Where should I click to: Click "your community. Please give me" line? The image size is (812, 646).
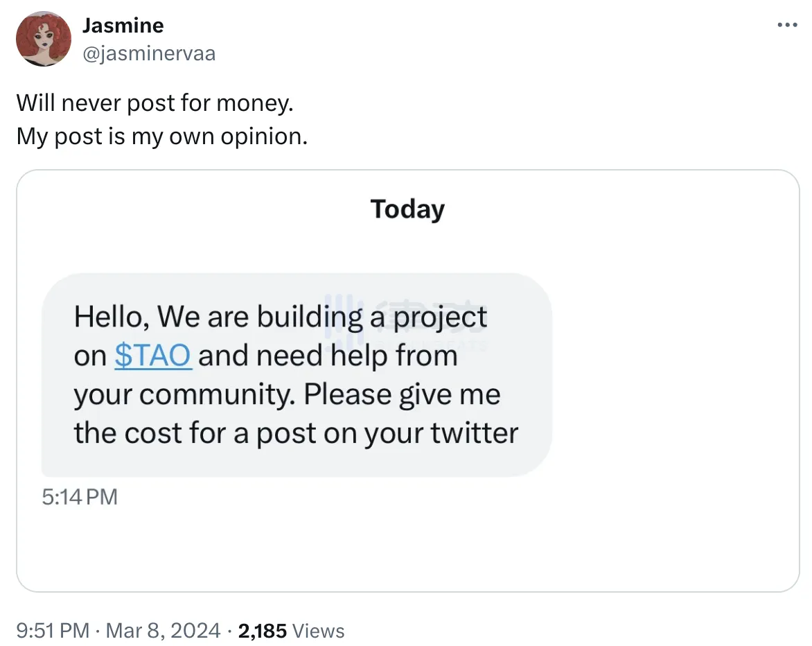(x=287, y=394)
